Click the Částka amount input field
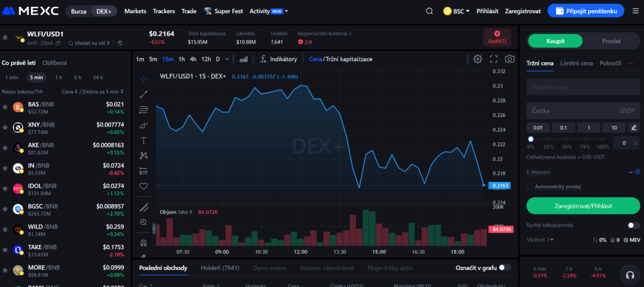 coord(583,111)
